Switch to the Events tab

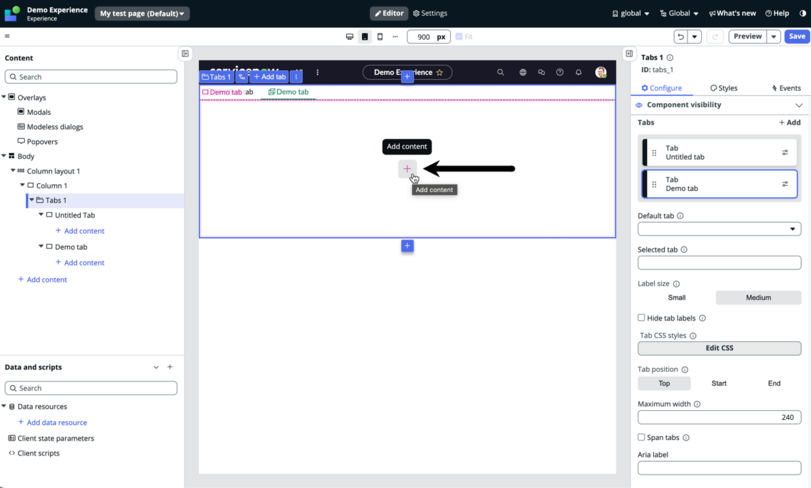786,88
